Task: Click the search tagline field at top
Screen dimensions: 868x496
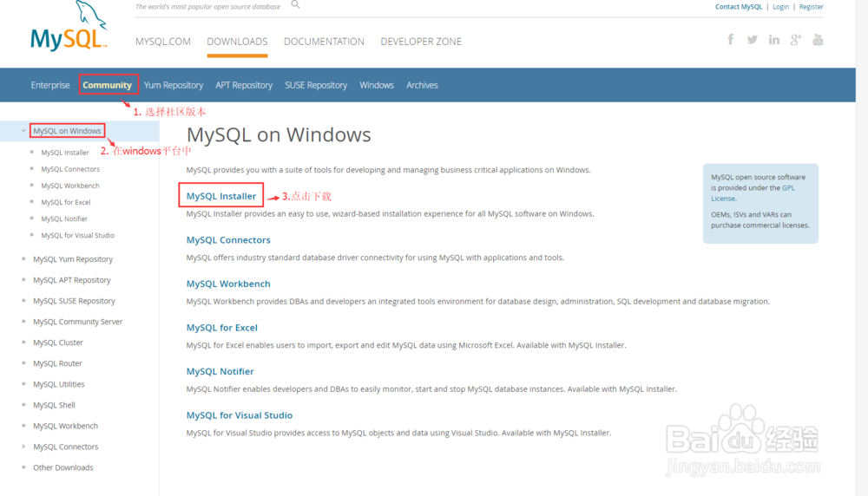Action: (x=208, y=7)
